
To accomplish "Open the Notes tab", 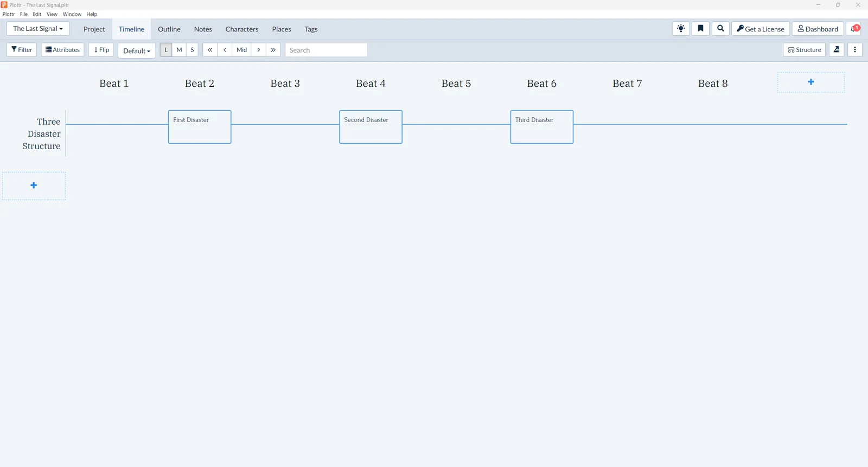I will [x=203, y=29].
